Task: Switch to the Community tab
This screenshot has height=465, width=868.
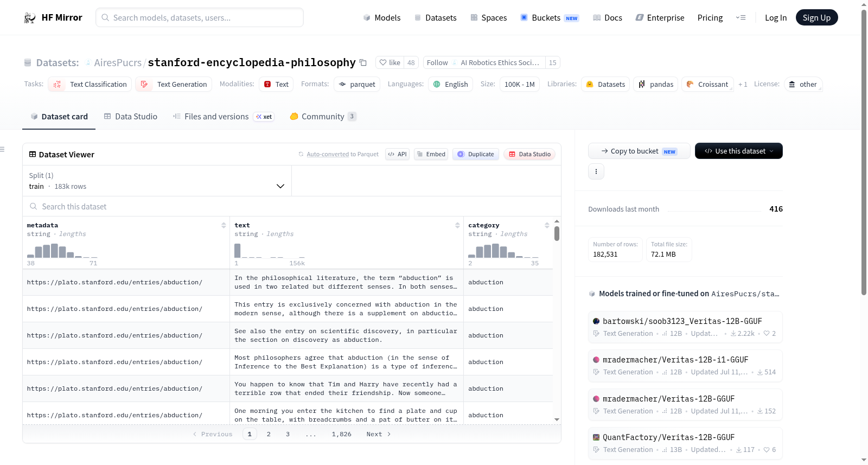Action: pos(323,116)
